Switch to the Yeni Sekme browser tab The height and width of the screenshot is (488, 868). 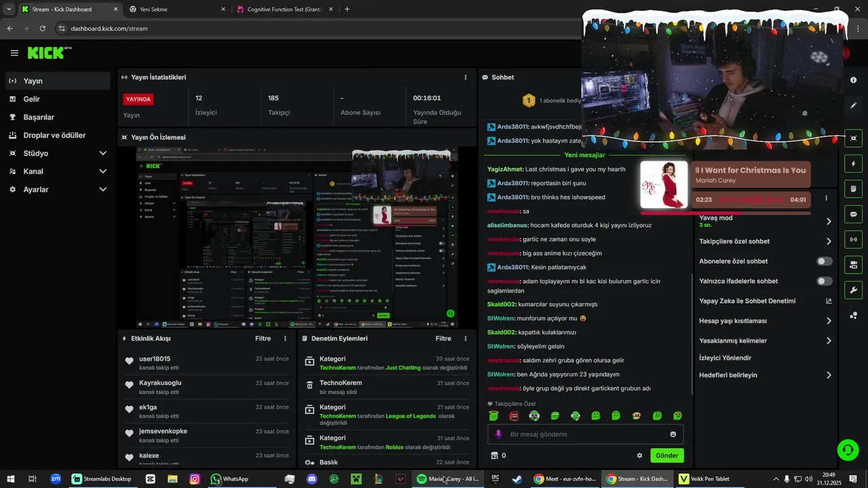(176, 9)
